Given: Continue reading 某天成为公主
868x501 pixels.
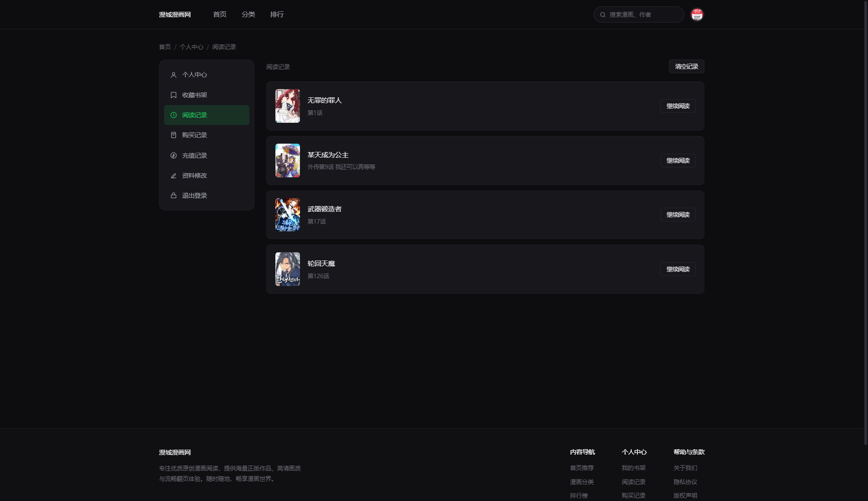Looking at the screenshot, I should 678,160.
